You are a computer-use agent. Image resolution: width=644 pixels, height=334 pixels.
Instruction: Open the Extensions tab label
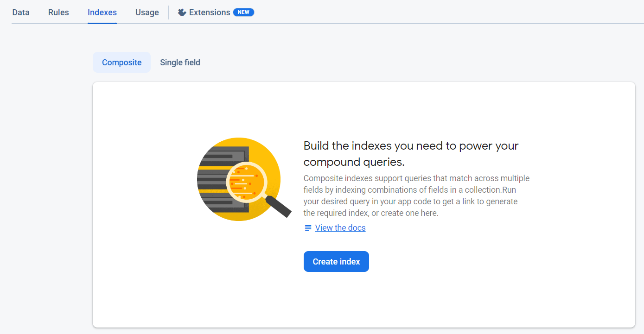pyautogui.click(x=210, y=13)
